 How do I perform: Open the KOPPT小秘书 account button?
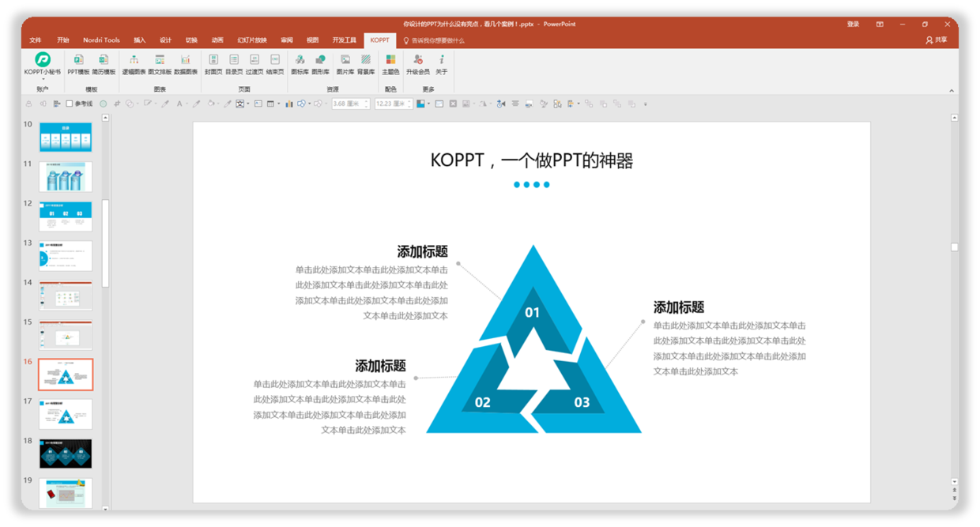pos(43,63)
